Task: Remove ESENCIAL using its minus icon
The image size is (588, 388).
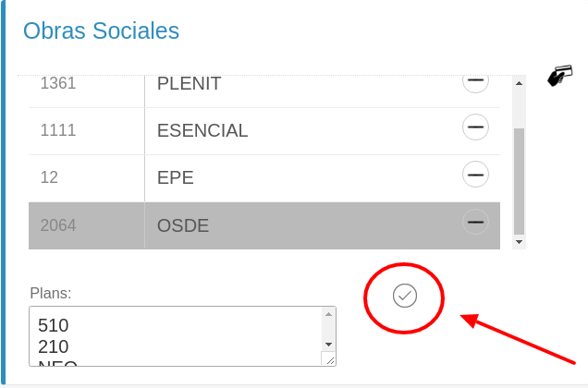Action: point(475,127)
